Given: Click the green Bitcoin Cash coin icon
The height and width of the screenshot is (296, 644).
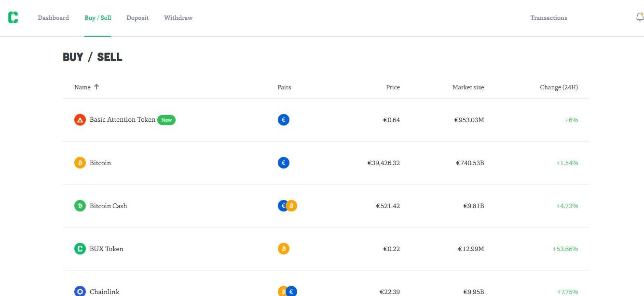Looking at the screenshot, I should pyautogui.click(x=80, y=206).
